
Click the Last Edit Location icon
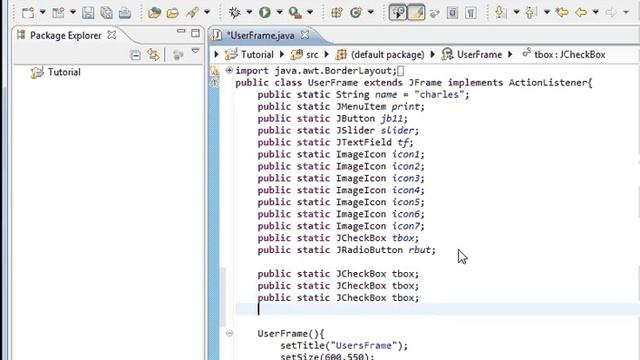[x=562, y=13]
